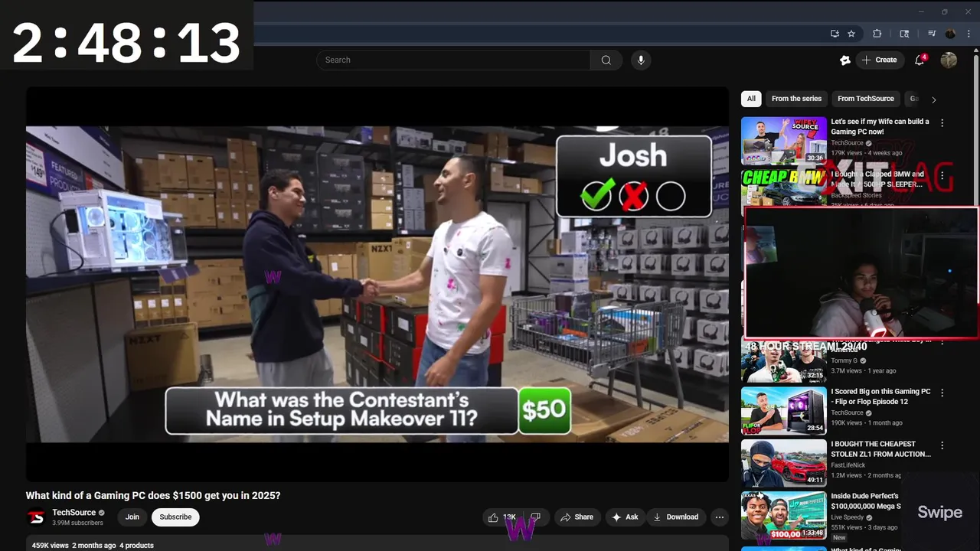Select the From the series chip
This screenshot has height=551, width=980.
tap(796, 99)
